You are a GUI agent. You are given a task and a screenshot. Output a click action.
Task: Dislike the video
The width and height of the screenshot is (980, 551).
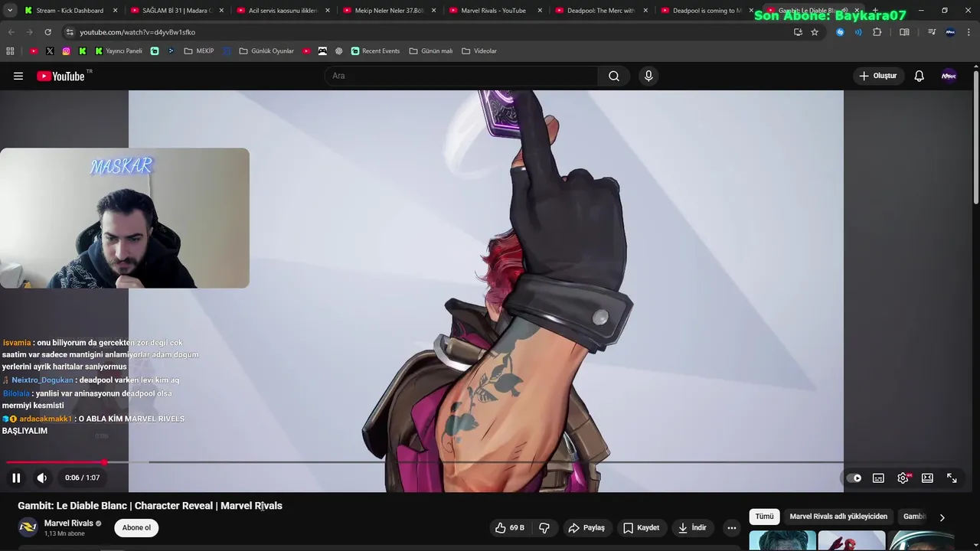[544, 527]
